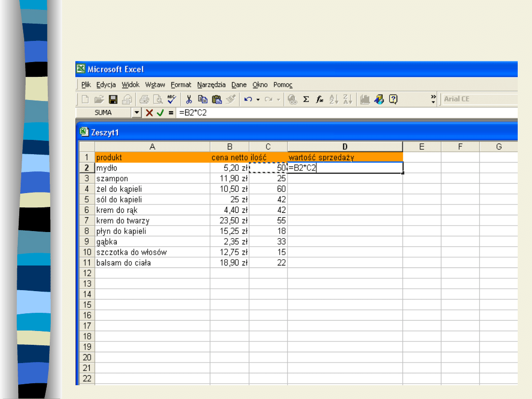Screen dimensions: 532x399
Task: Click the Undo arrow icon
Action: pos(248,100)
